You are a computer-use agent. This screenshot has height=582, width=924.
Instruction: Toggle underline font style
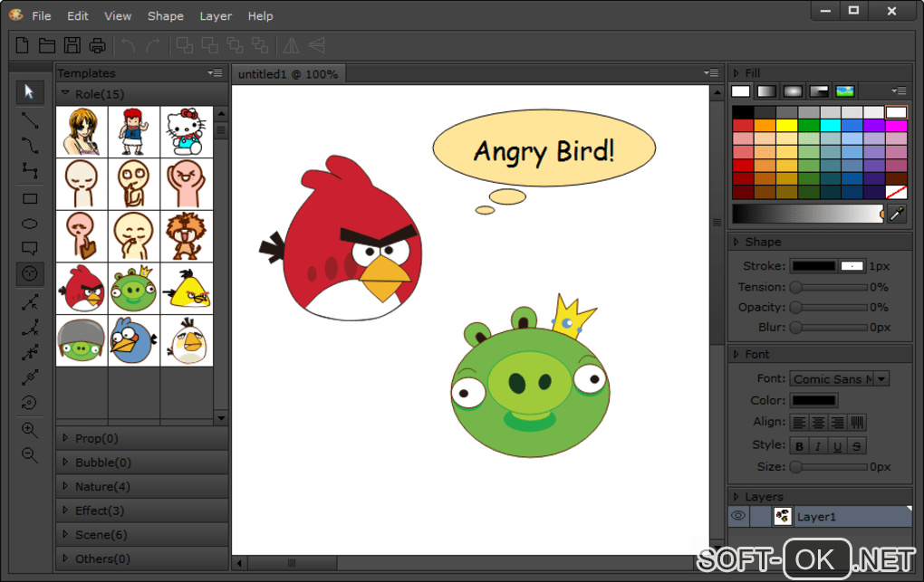[837, 446]
